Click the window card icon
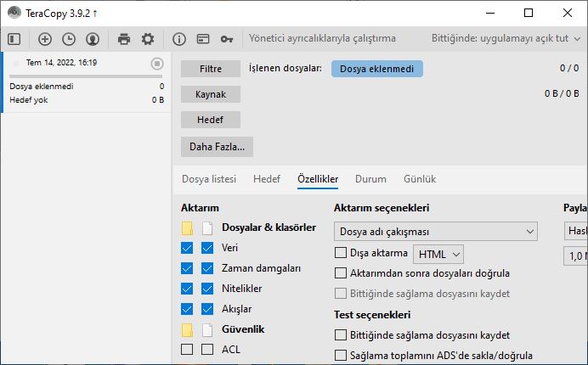Screen dimensions: 588x365 [203, 39]
